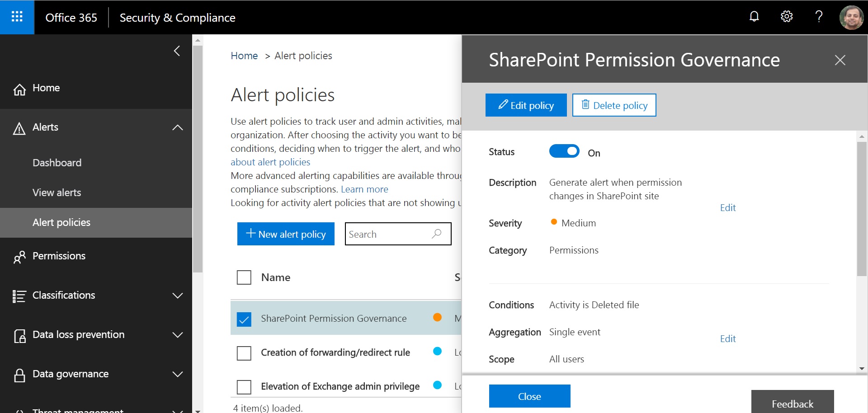
Task: Click Edit link beside Conditions section
Action: tap(728, 339)
